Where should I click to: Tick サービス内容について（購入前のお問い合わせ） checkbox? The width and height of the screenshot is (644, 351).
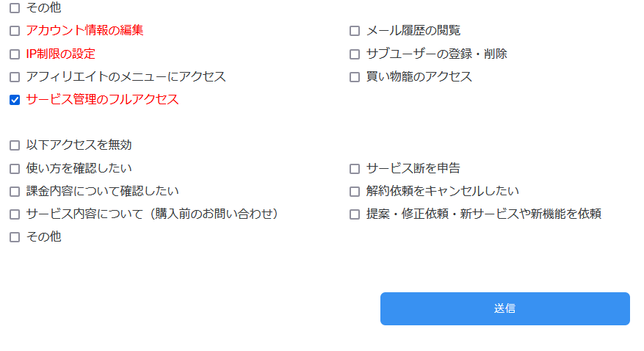15,214
